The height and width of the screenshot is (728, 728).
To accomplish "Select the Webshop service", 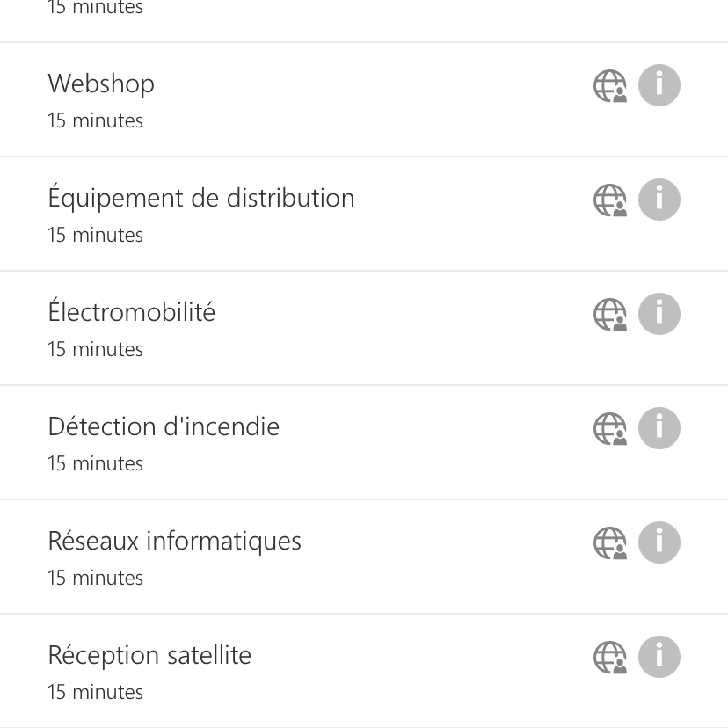I will 101,84.
